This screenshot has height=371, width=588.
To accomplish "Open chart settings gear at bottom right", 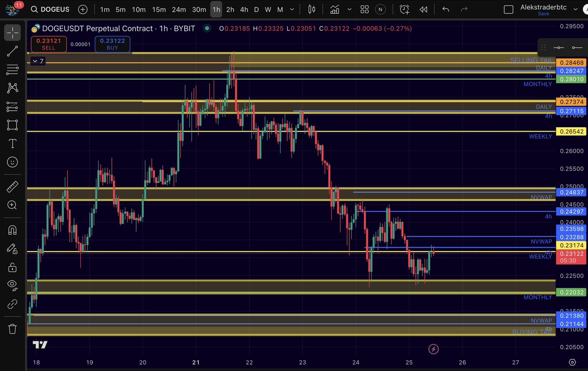I will coord(572,362).
